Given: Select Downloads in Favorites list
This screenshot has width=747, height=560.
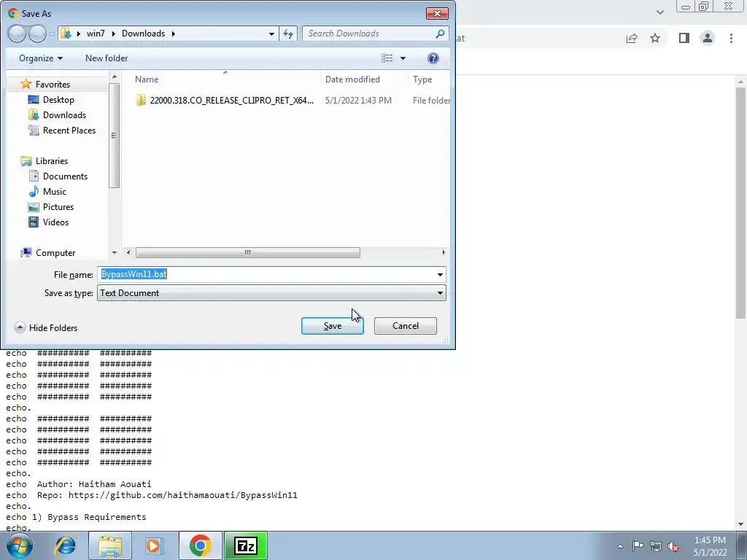Looking at the screenshot, I should click(64, 114).
